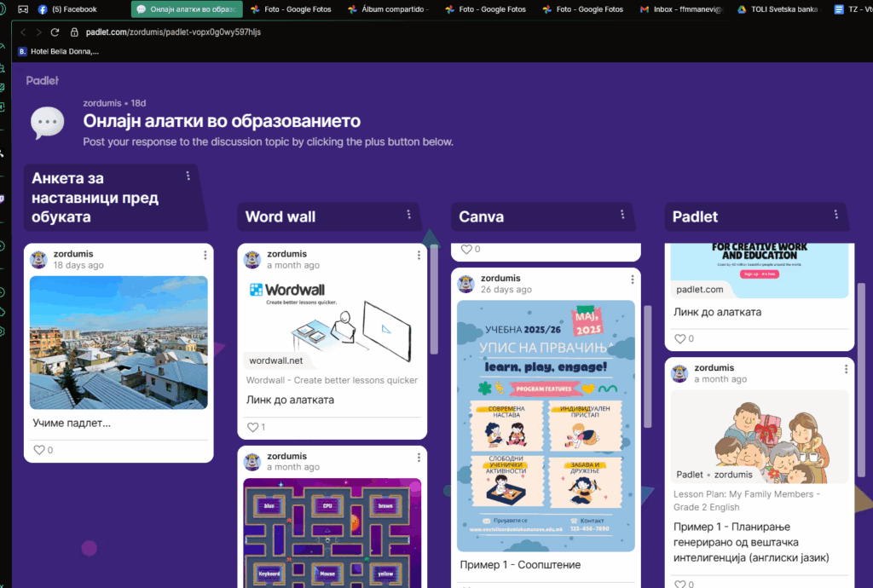Open the family illustration Padlet preview

(760, 436)
